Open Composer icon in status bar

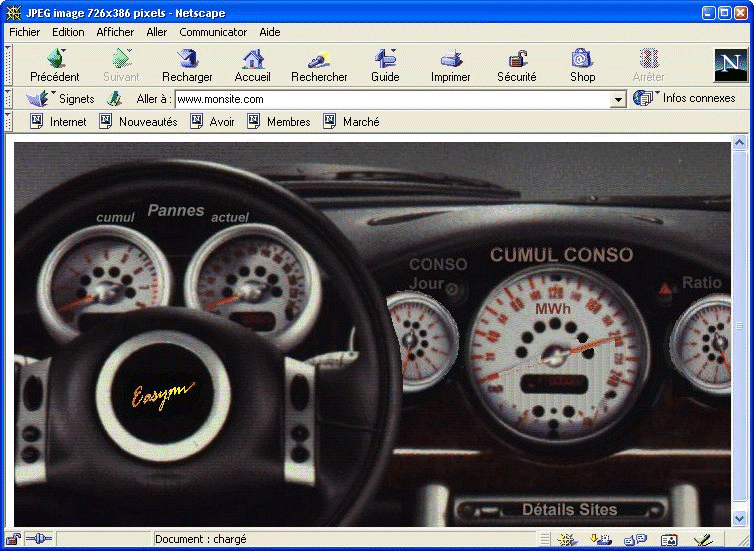point(703,540)
